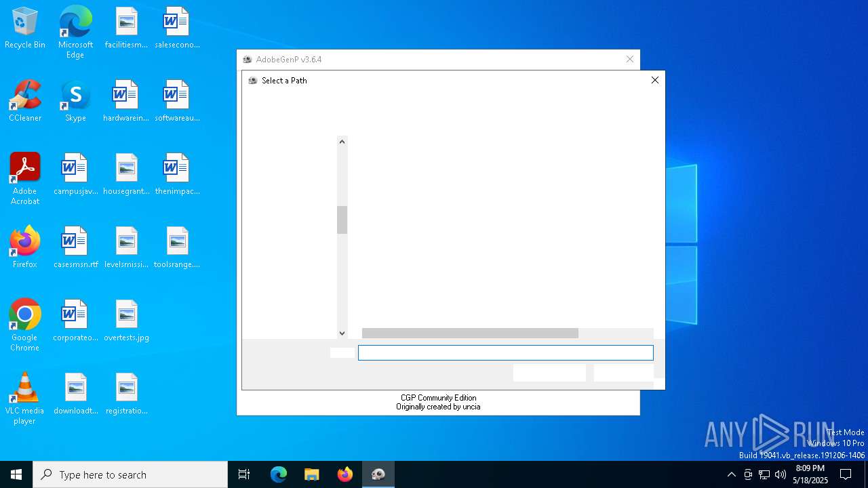Select the registratio... image file icon
This screenshot has width=868, height=488.
[126, 394]
